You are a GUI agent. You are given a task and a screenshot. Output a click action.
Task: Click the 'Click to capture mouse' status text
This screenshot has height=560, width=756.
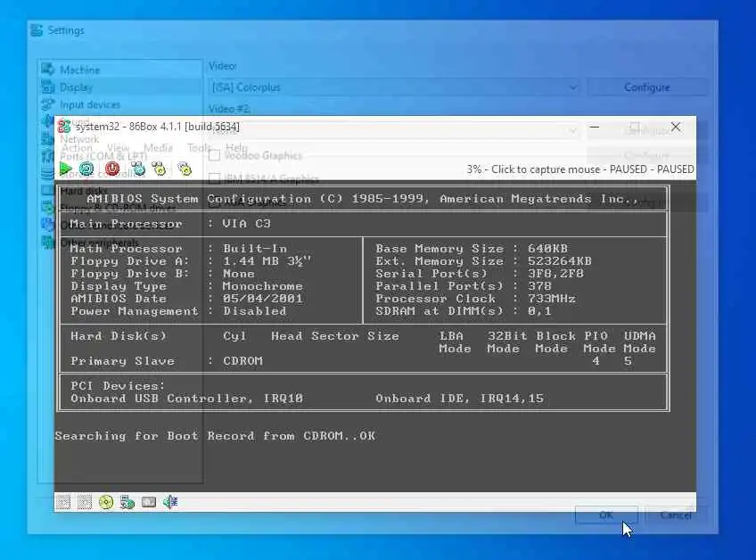[546, 169]
